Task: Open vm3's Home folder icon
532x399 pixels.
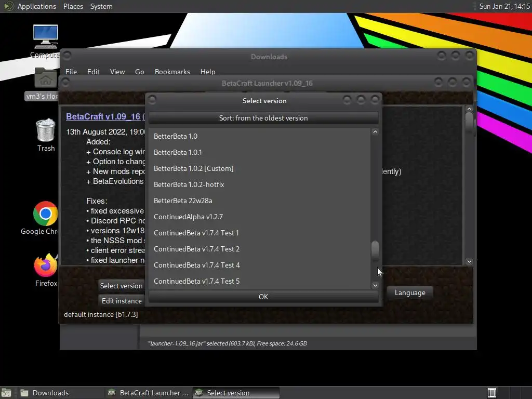Action: tap(46, 78)
